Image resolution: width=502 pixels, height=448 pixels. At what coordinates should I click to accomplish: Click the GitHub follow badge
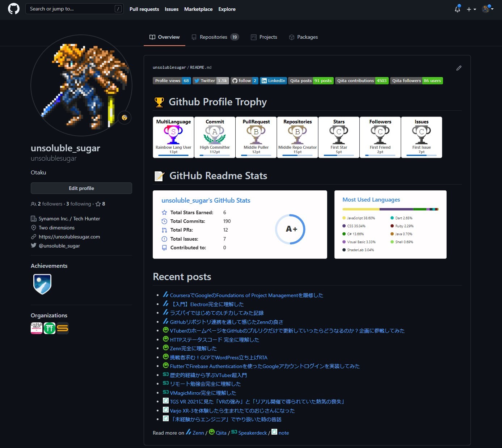pyautogui.click(x=245, y=81)
